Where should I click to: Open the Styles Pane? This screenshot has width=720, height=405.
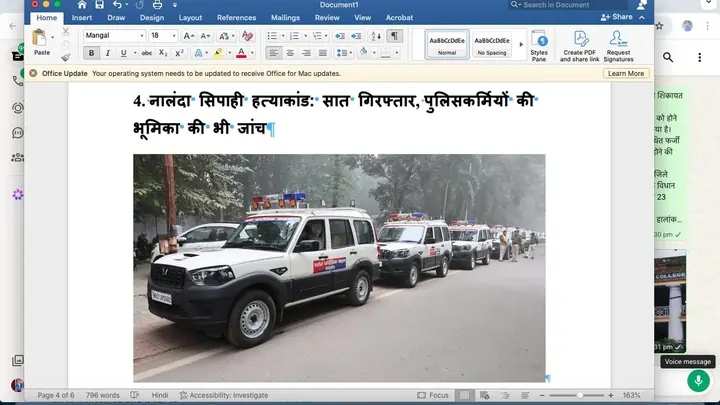(539, 46)
